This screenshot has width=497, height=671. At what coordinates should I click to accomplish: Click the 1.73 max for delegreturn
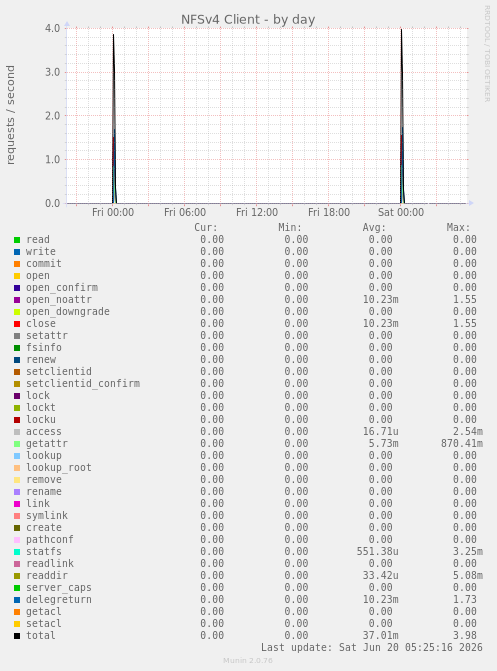[x=465, y=600]
